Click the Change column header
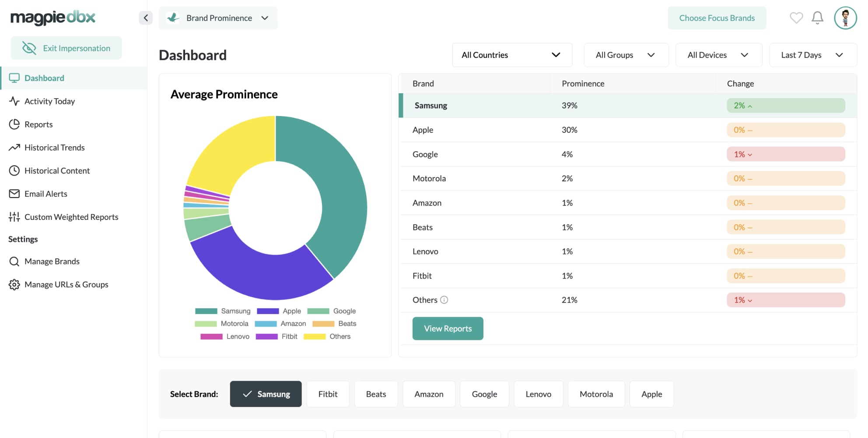The height and width of the screenshot is (438, 868). [x=740, y=84]
